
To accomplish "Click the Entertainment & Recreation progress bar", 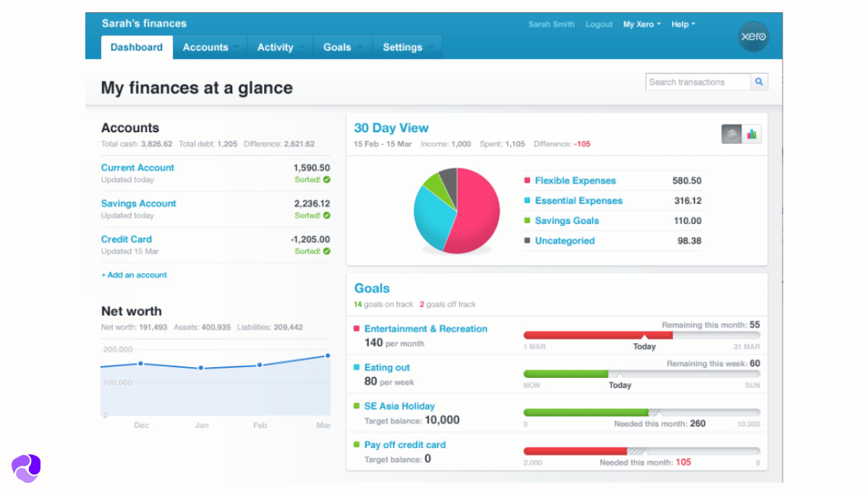I will pos(641,335).
